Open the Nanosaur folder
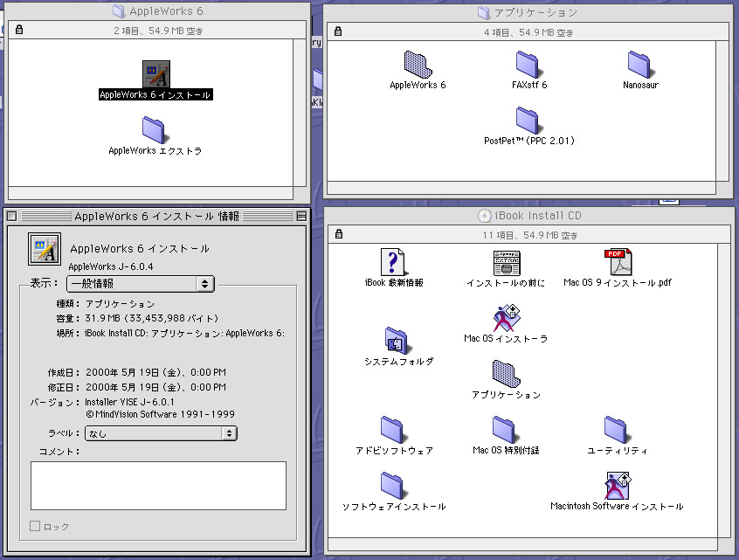739x560 pixels. [x=639, y=64]
